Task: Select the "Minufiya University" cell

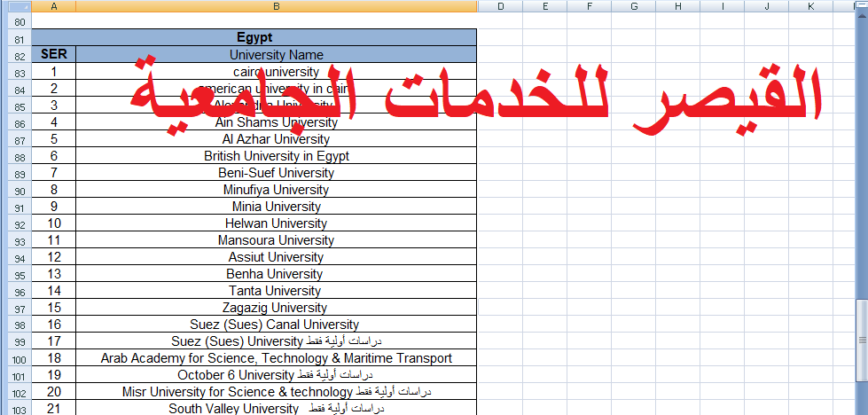Action: pos(277,190)
